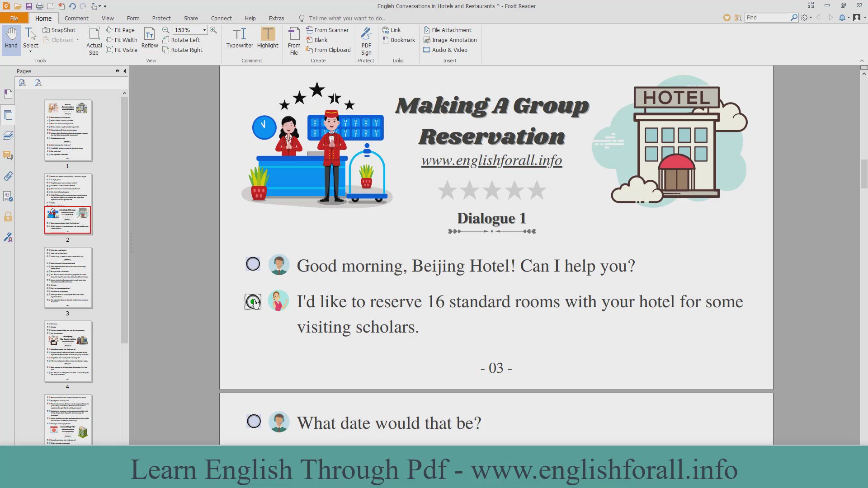Image resolution: width=868 pixels, height=488 pixels.
Task: Open the PDF Sign tool
Action: click(x=366, y=41)
